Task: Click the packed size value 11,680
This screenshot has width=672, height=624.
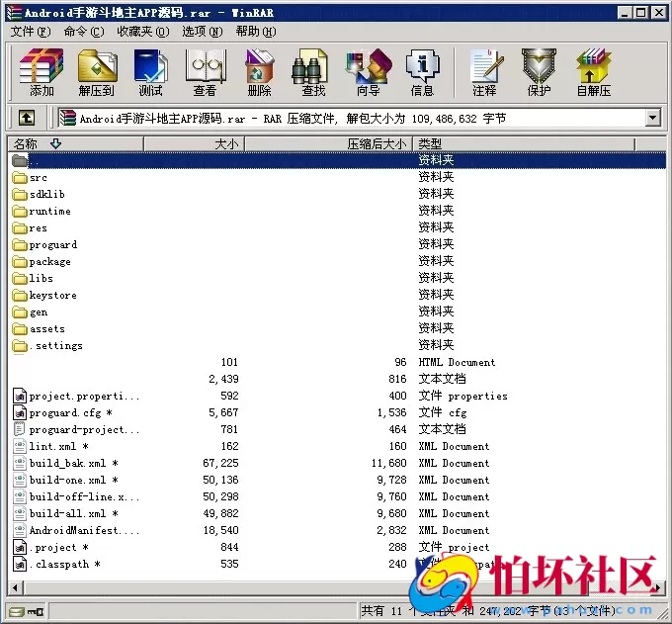Action: coord(389,463)
